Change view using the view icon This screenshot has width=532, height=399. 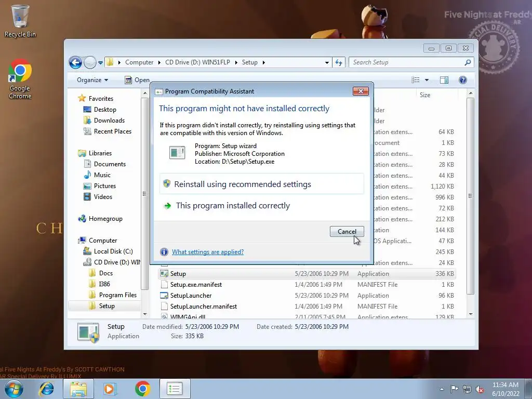coord(416,80)
